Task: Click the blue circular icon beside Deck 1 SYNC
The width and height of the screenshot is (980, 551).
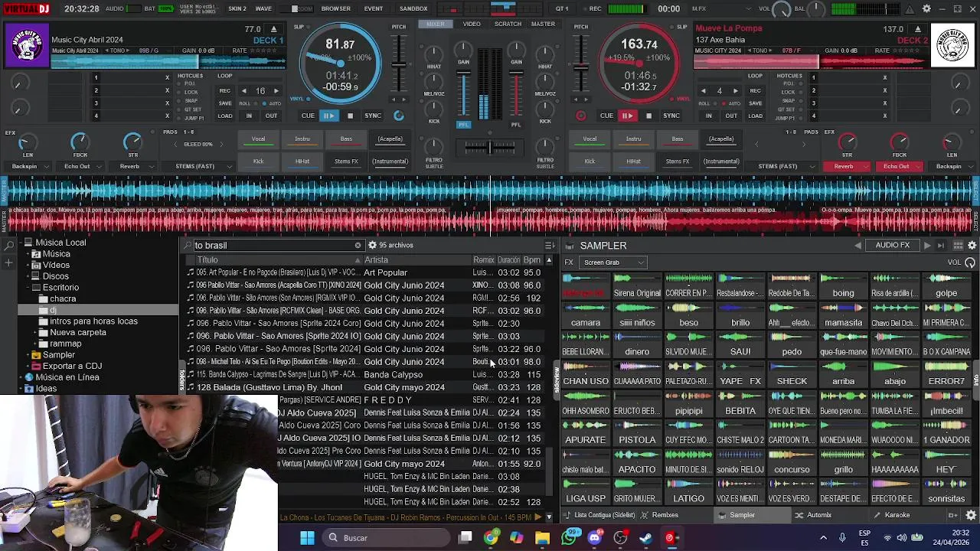Action: (398, 116)
